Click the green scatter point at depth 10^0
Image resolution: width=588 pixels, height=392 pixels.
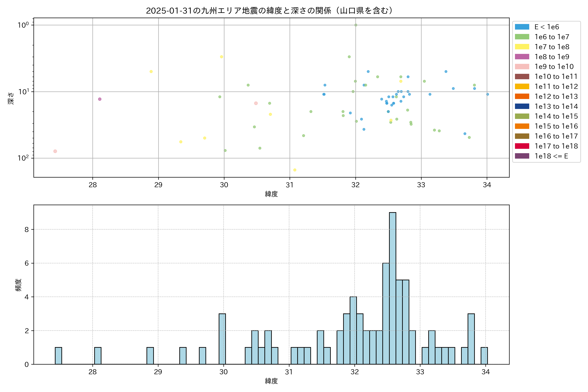pos(356,25)
